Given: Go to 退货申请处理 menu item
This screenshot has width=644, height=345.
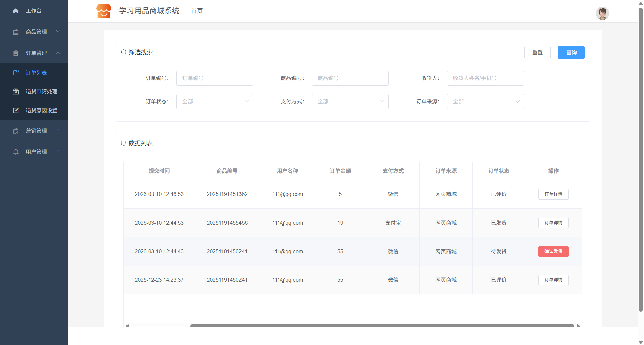Looking at the screenshot, I should click(41, 91).
